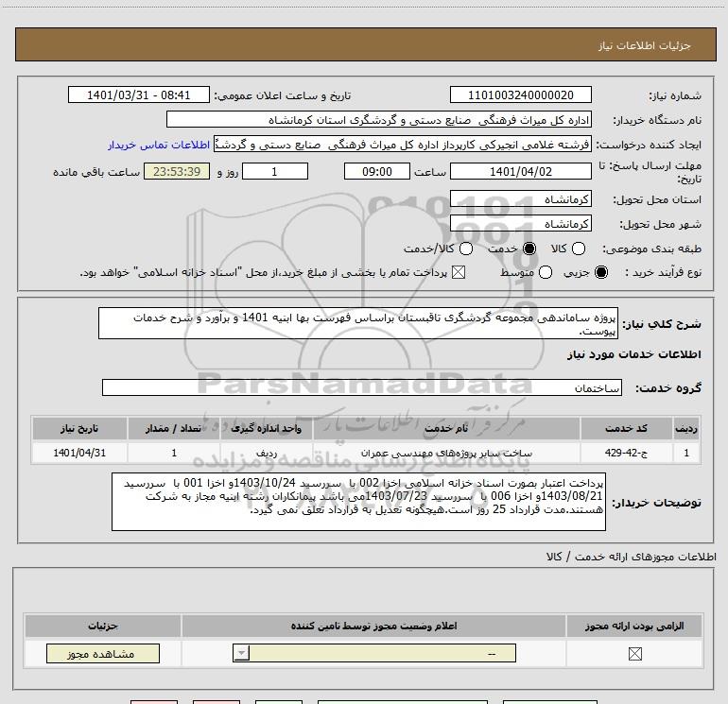Click service name ساخت سایر پروژه‌های مهندسی عمران
The width and height of the screenshot is (728, 704).
tap(446, 453)
